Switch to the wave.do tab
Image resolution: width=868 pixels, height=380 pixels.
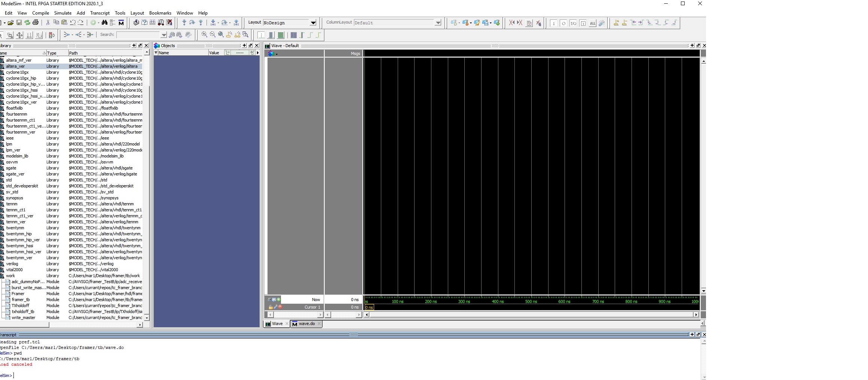tap(306, 324)
